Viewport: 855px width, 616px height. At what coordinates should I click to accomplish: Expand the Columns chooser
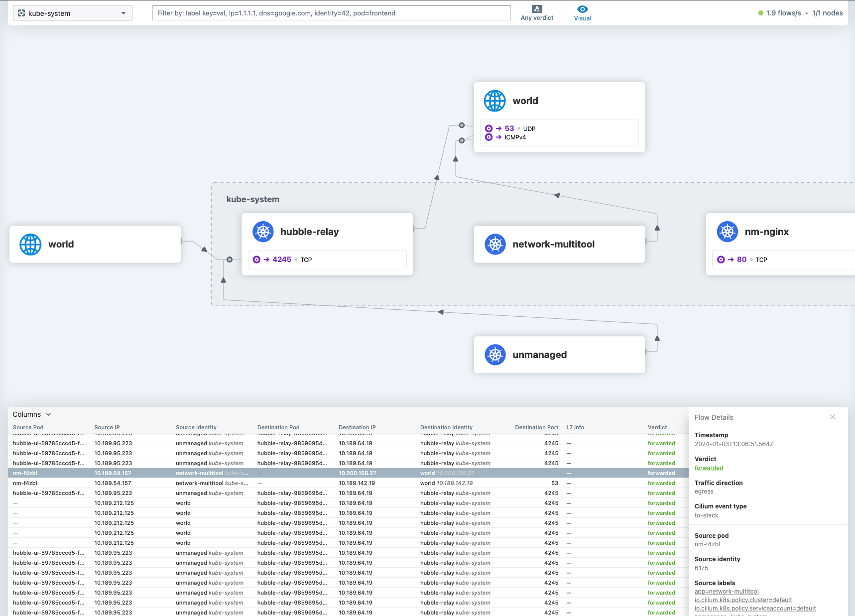point(32,414)
